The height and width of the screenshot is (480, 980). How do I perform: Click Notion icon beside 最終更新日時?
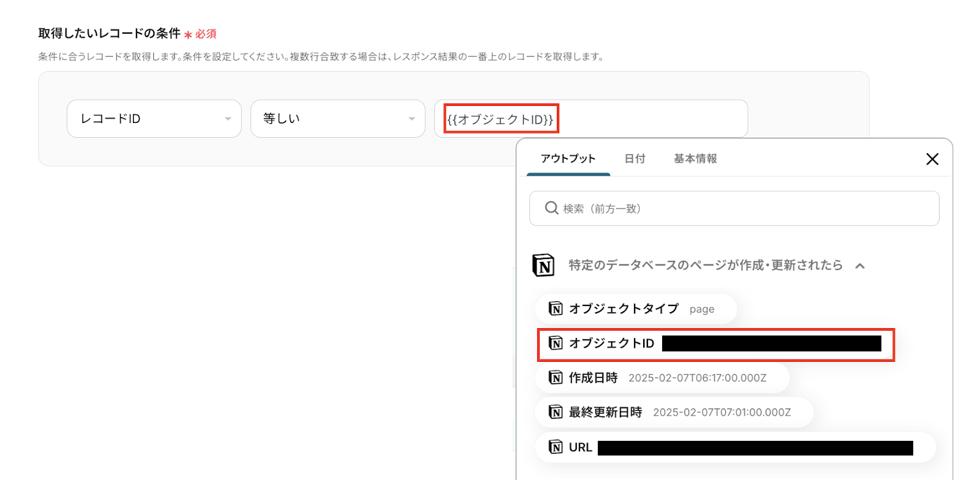point(556,412)
